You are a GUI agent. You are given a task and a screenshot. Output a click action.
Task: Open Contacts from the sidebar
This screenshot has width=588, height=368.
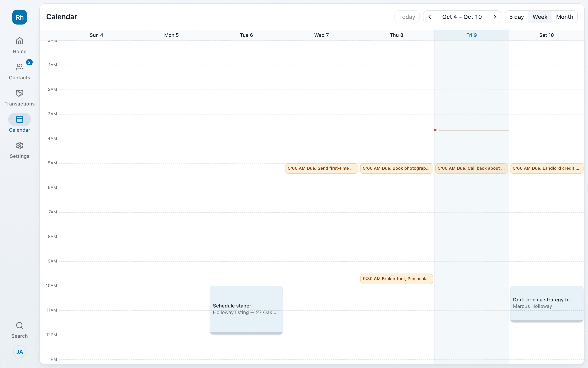[19, 71]
